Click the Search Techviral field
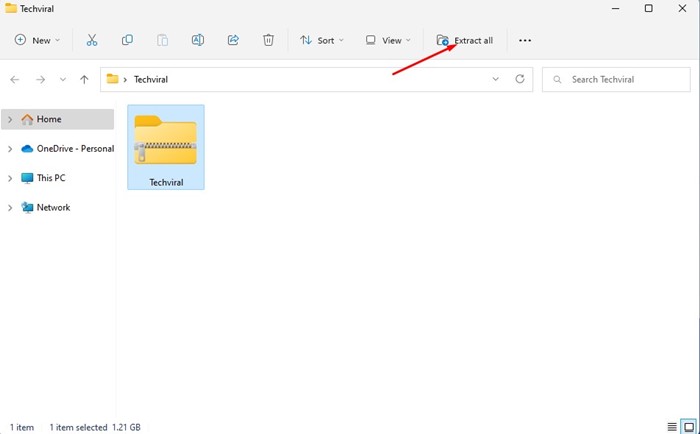Viewport: 700px width, 434px height. 616,79
